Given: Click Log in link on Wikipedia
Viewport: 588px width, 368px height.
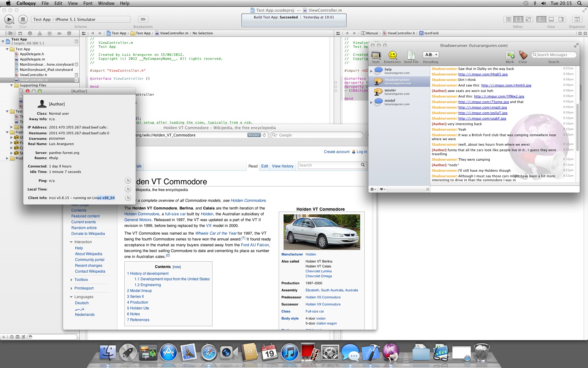Looking at the screenshot, I should 362,152.
